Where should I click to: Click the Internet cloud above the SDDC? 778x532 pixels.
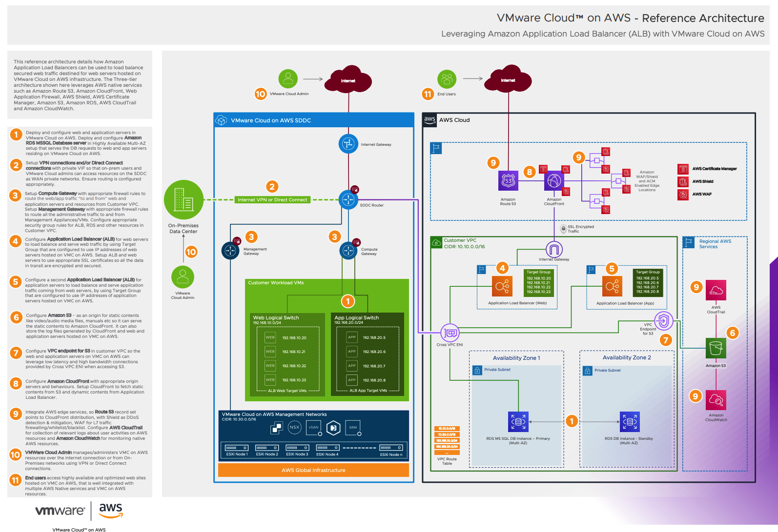pos(348,80)
